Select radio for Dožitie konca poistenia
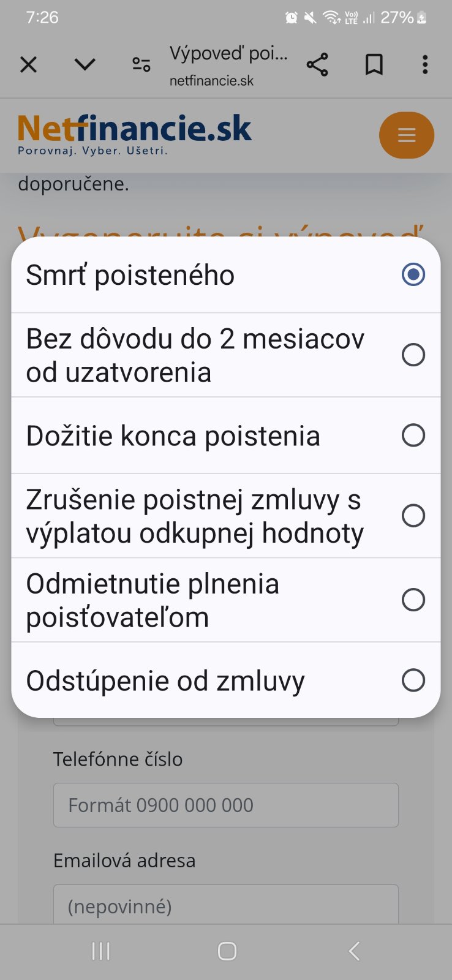The width and height of the screenshot is (452, 980). coord(413,435)
